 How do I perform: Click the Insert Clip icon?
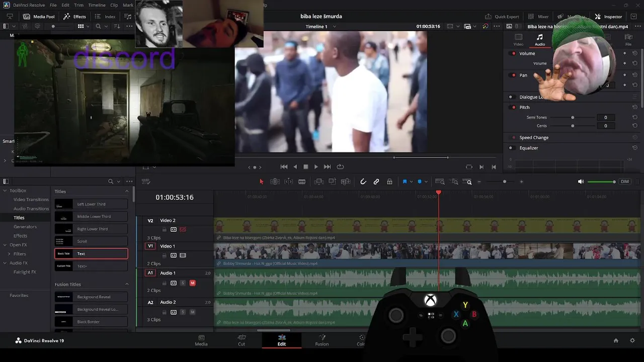[x=318, y=182]
